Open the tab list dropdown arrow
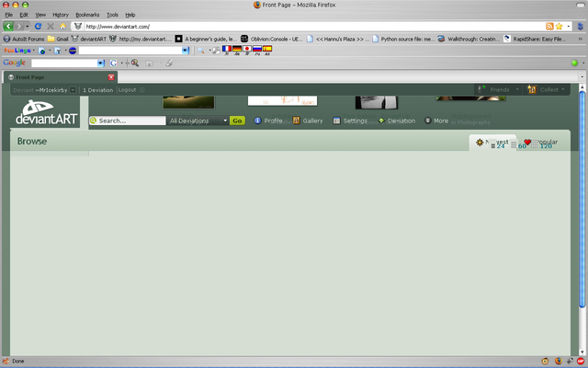This screenshot has width=588, height=368. [582, 77]
